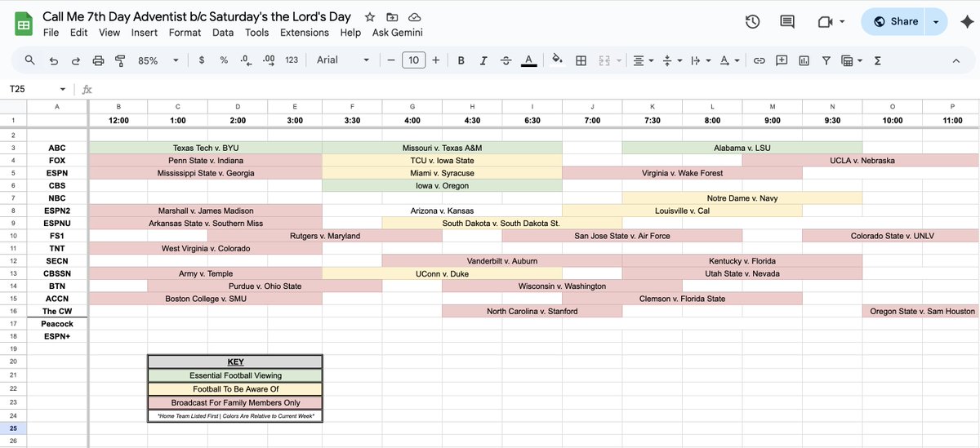This screenshot has width=980, height=448.
Task: Move document to a folder
Action: [x=392, y=17]
